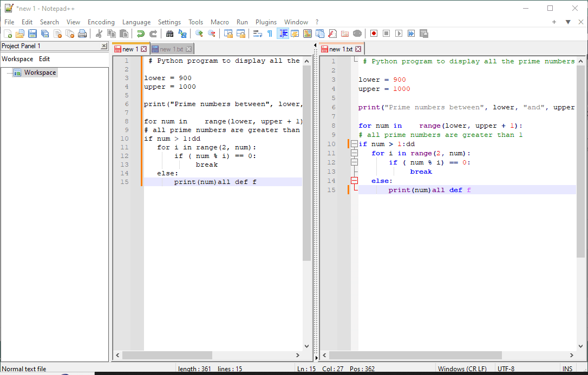
Task: Click the Save recorded macro icon
Action: (x=424, y=34)
